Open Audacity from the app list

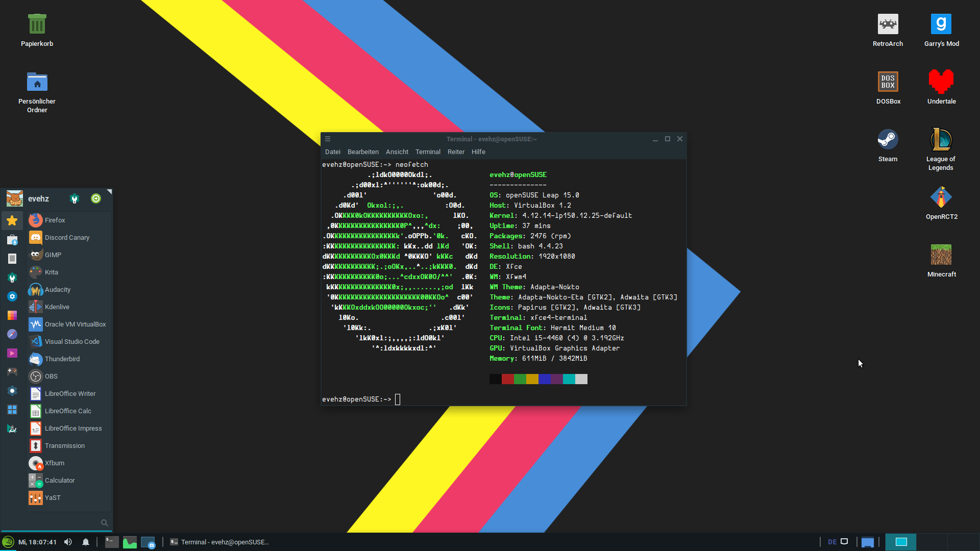pyautogui.click(x=69, y=290)
